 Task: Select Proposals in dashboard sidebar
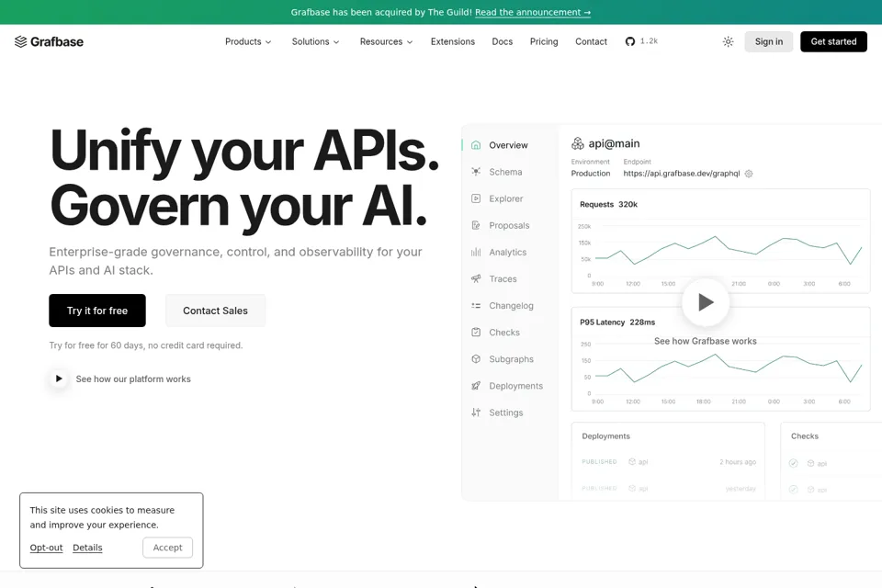[509, 226]
